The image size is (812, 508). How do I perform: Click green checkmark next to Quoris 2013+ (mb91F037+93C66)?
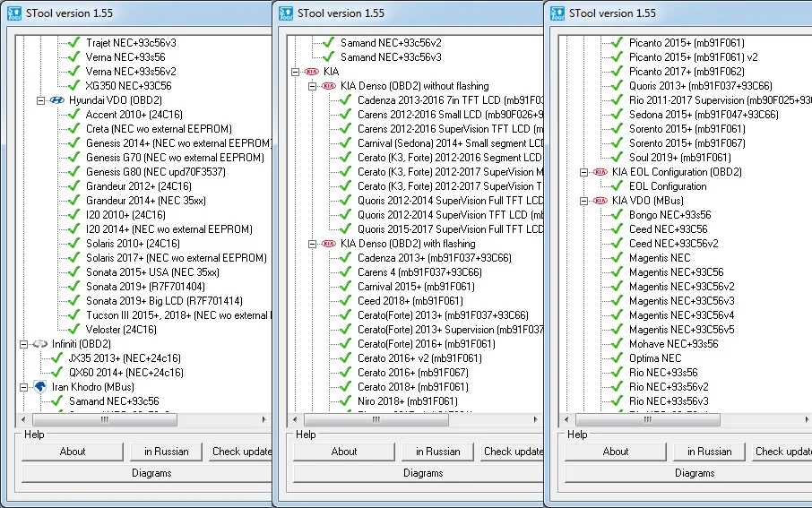tap(617, 85)
